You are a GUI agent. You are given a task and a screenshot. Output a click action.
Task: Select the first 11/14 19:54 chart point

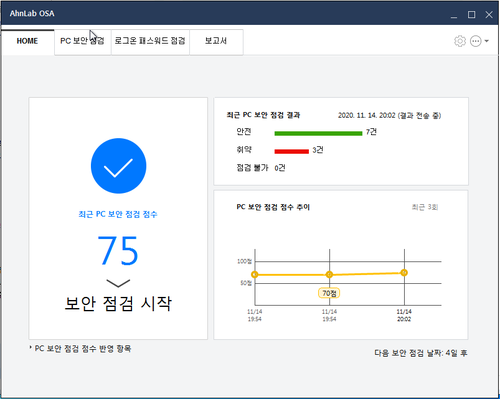coord(255,275)
